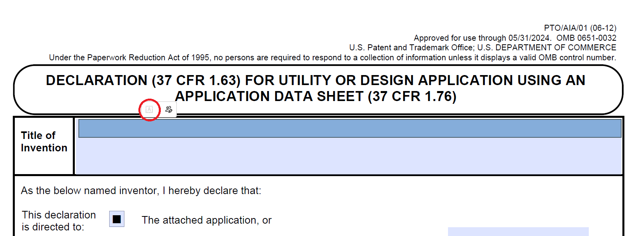Click the add text field icon
The height and width of the screenshot is (236, 644).
coord(149,109)
